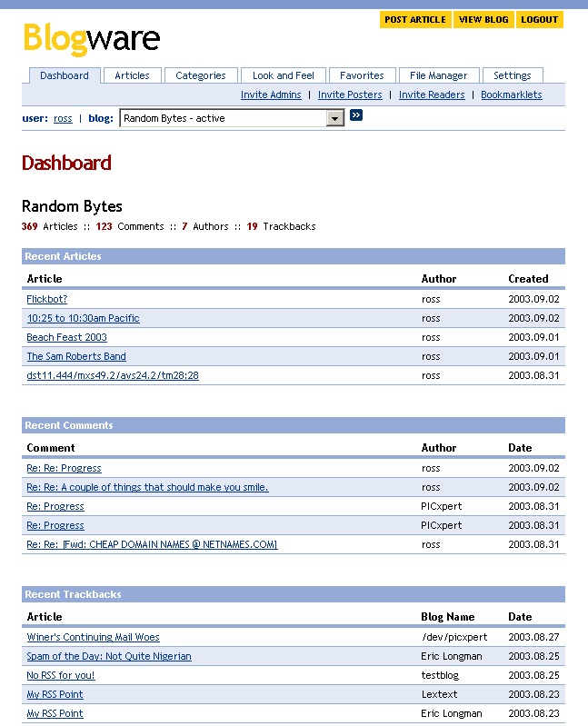
Task: Click the Created column header
Action: (x=528, y=279)
